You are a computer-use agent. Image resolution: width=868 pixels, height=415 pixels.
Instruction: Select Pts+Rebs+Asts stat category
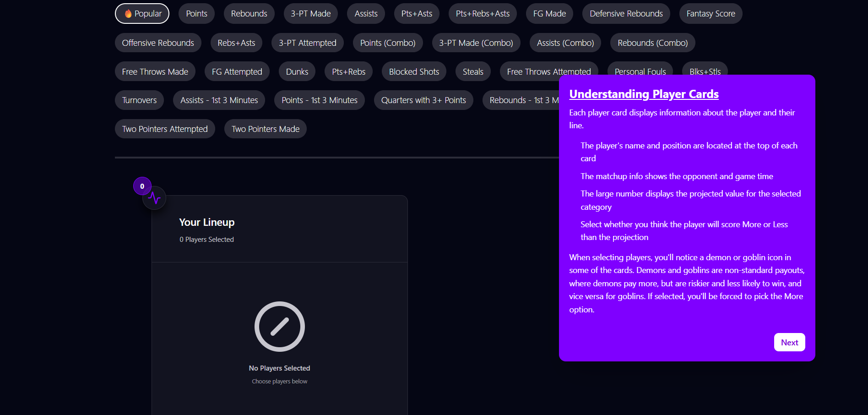(x=483, y=14)
